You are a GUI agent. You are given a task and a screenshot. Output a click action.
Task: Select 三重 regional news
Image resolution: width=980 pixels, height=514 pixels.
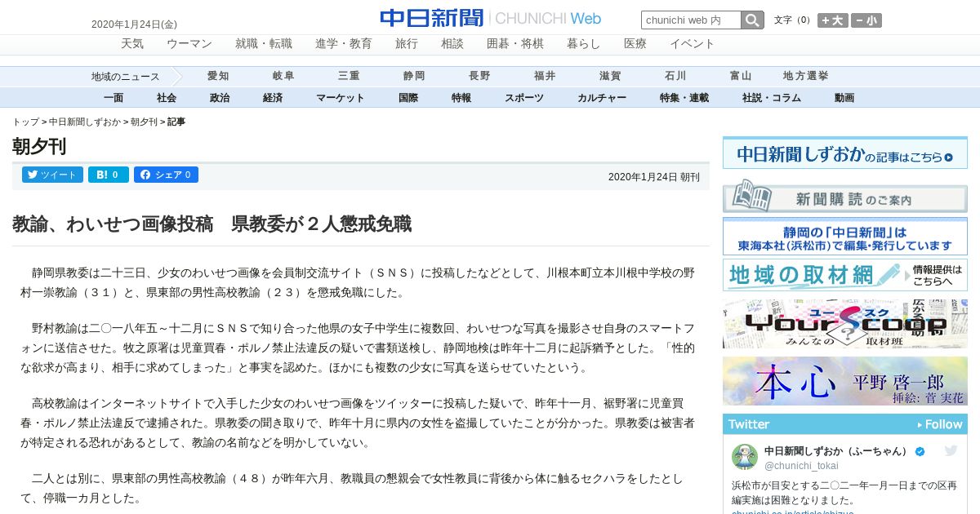tap(349, 76)
